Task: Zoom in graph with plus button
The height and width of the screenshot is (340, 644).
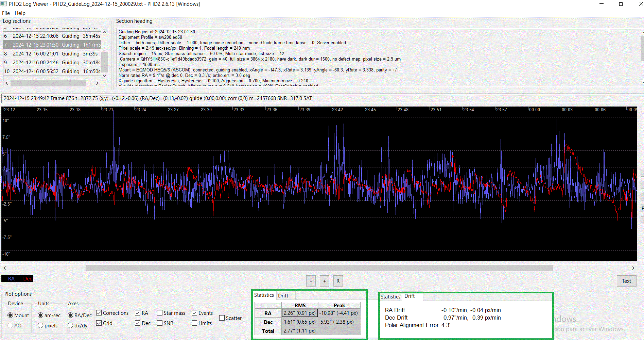Action: pyautogui.click(x=325, y=281)
